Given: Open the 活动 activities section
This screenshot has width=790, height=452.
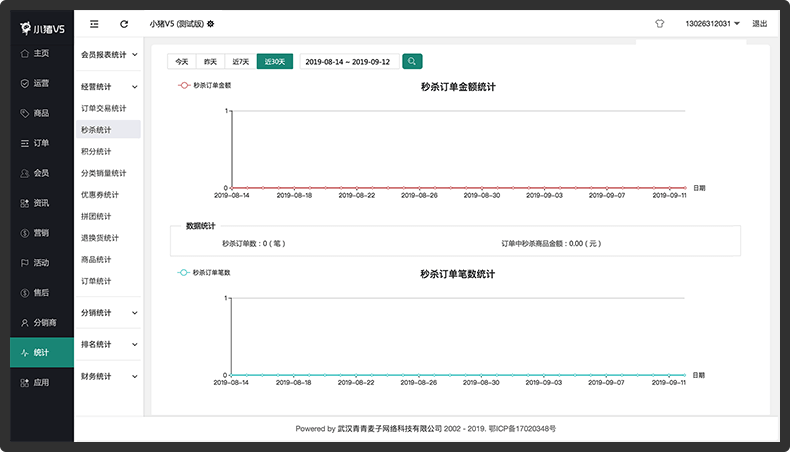Looking at the screenshot, I should pyautogui.click(x=42, y=263).
